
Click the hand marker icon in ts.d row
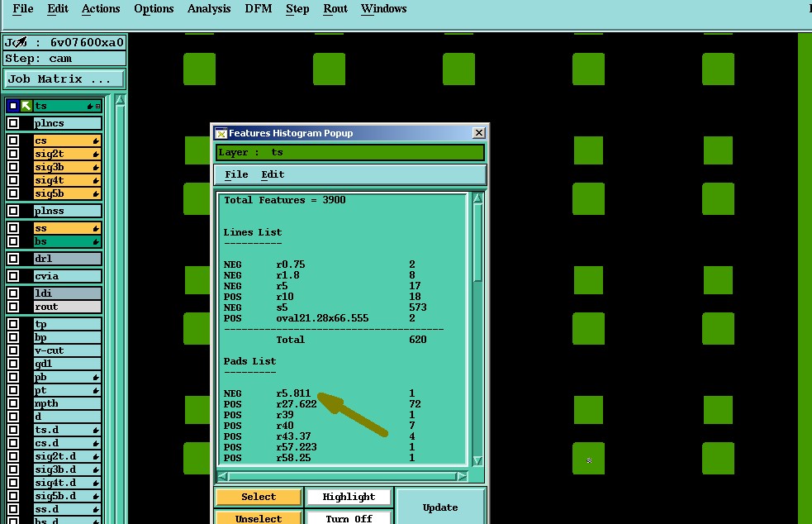tap(96, 430)
